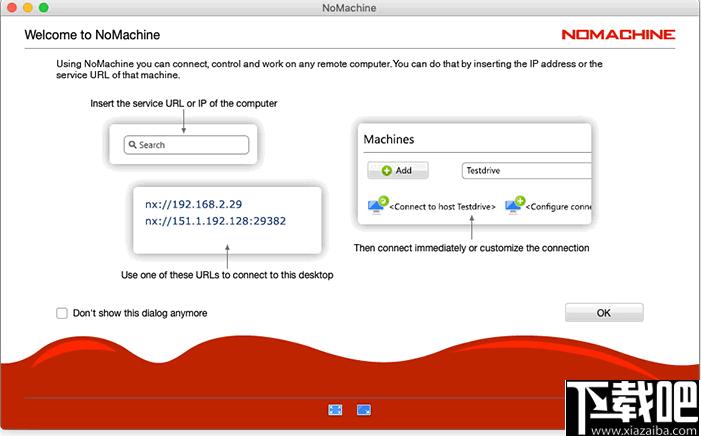Click the xiazaiba watermark logo
The width and height of the screenshot is (701, 436).
(633, 408)
